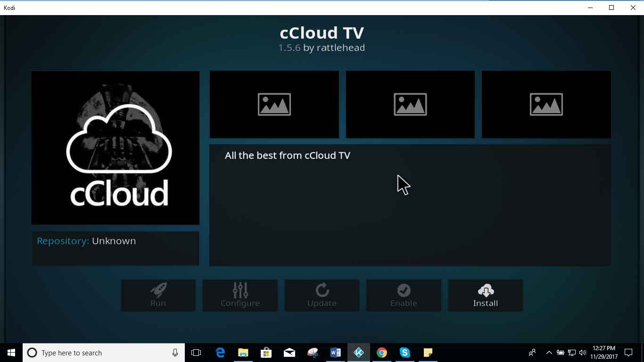Show hidden system tray icons
Screen dimensions: 644x362
pos(549,353)
